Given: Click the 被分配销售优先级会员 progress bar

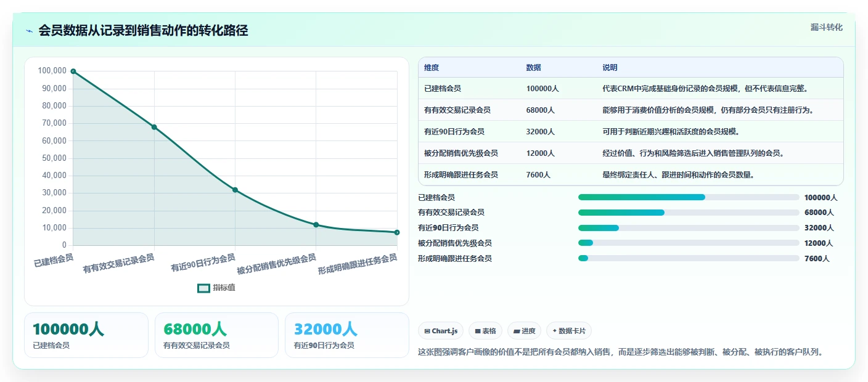Looking at the screenshot, I should (x=689, y=243).
